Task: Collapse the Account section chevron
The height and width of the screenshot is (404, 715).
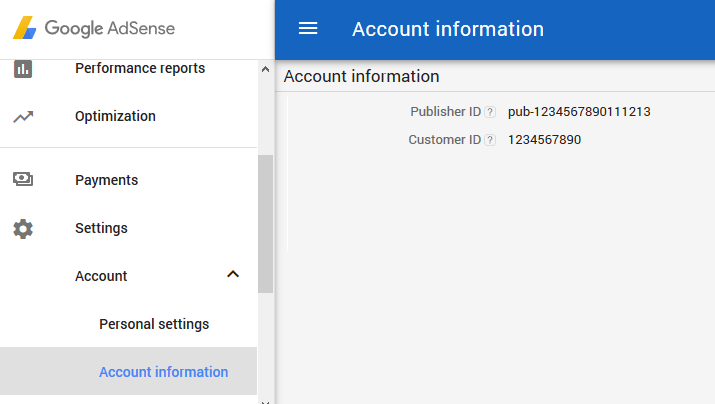Action: (233, 274)
